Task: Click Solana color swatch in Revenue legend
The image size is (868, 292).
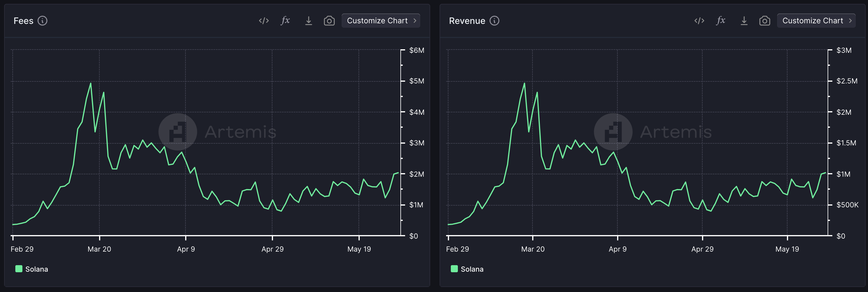Action: (x=454, y=269)
